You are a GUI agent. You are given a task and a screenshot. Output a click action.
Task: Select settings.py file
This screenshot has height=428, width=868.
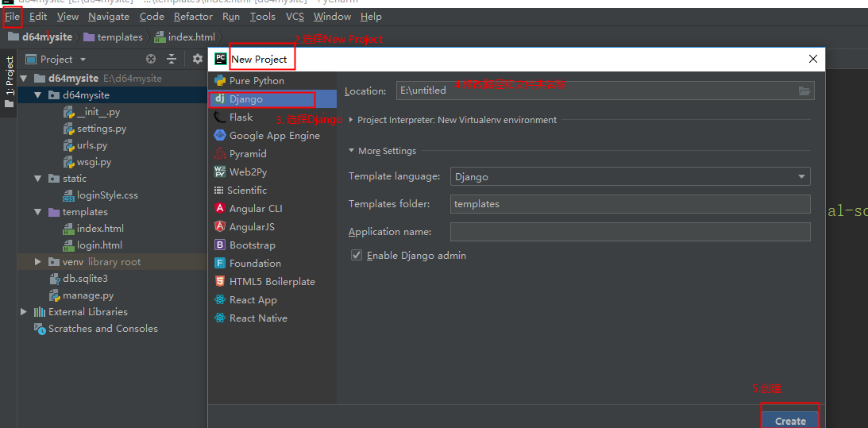click(x=95, y=129)
